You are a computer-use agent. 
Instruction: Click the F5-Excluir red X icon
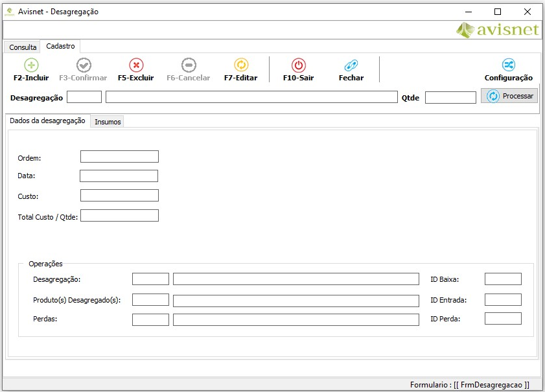tap(136, 65)
